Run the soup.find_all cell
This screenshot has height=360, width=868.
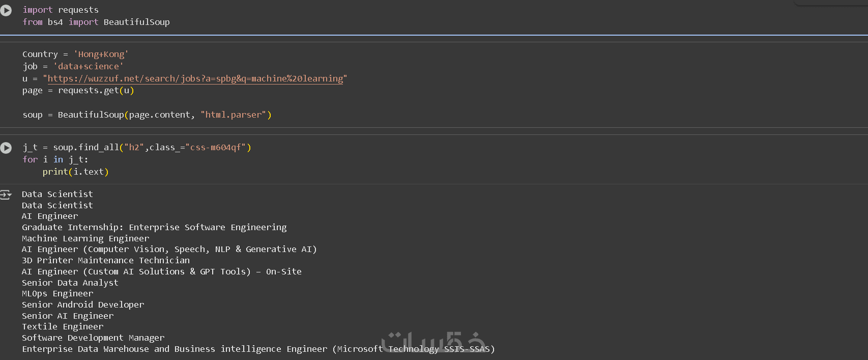(x=6, y=148)
